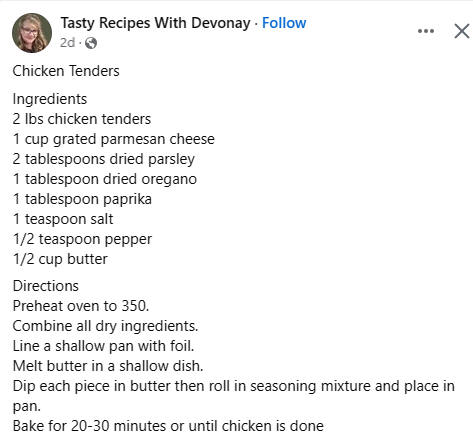Image resolution: width=473 pixels, height=442 pixels.
Task: Open Devonay's profile picture avatar
Action: click(x=32, y=33)
